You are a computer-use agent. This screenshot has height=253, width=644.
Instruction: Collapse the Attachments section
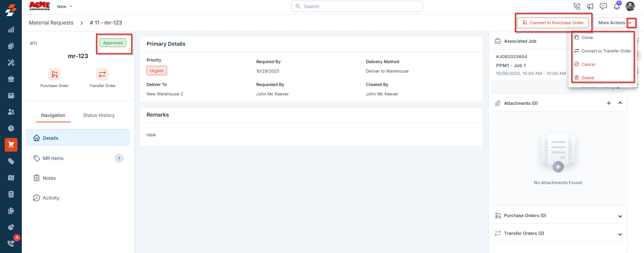point(620,103)
